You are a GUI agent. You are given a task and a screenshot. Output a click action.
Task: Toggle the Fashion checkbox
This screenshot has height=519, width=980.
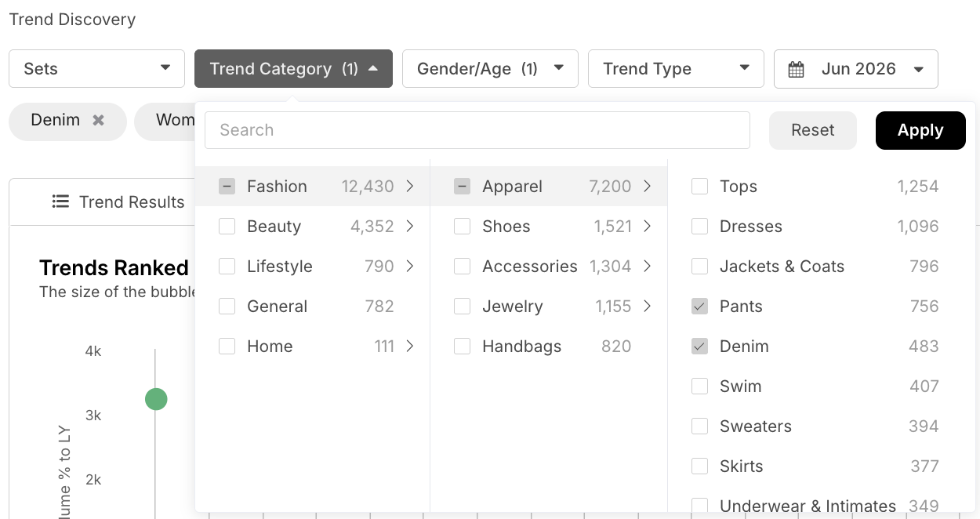227,187
